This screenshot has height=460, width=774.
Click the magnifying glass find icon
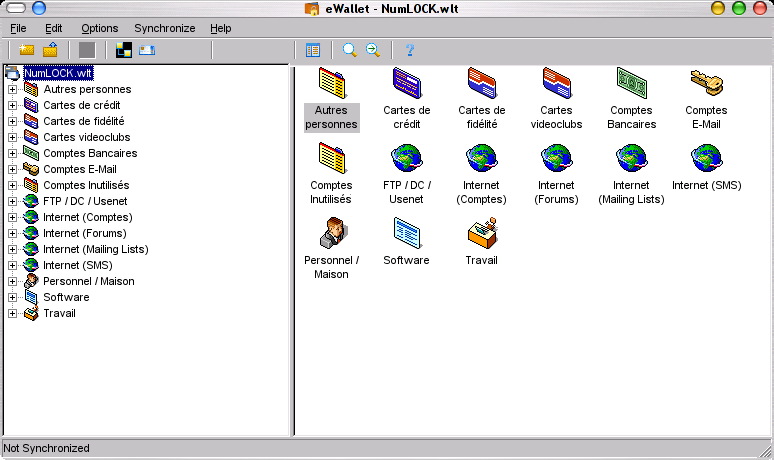(349, 50)
